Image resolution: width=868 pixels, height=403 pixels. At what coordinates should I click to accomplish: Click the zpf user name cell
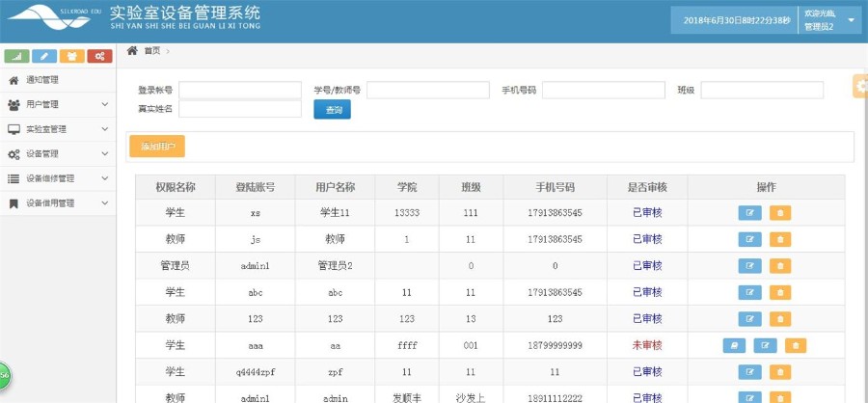(335, 372)
